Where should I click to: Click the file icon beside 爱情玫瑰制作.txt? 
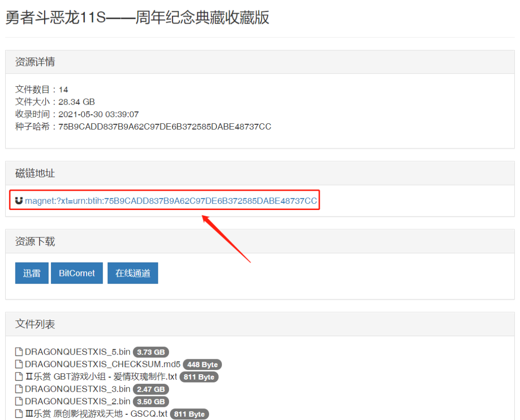(19, 377)
